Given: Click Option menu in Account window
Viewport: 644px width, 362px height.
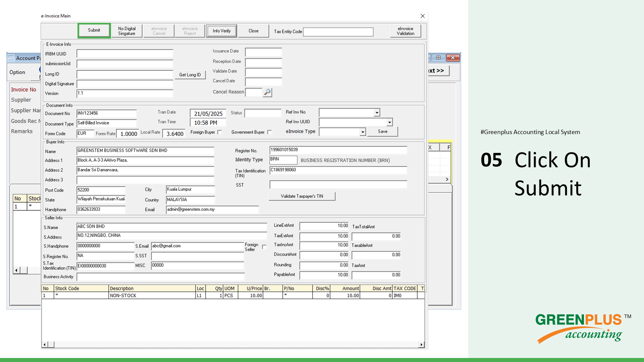Looking at the screenshot, I should pos(17,72).
